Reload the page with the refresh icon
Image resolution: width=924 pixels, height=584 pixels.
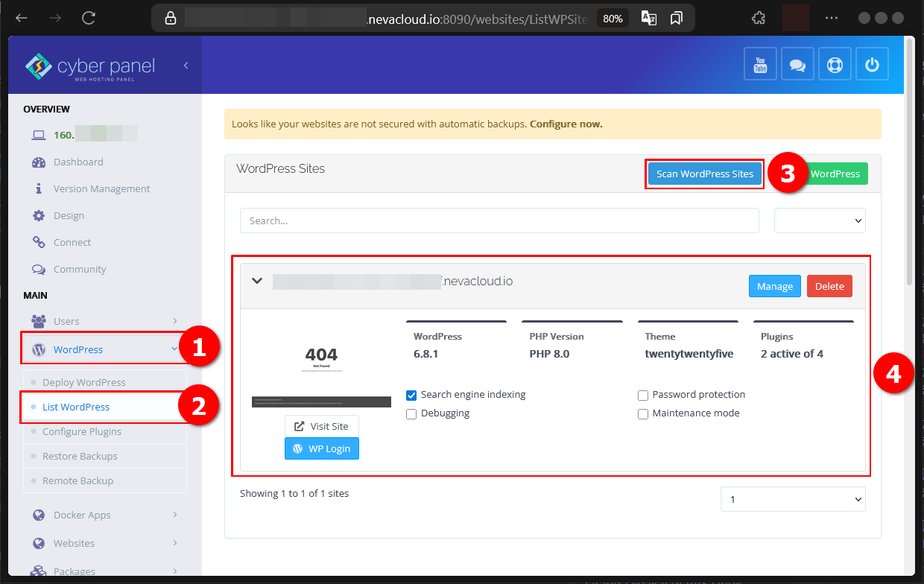click(89, 18)
